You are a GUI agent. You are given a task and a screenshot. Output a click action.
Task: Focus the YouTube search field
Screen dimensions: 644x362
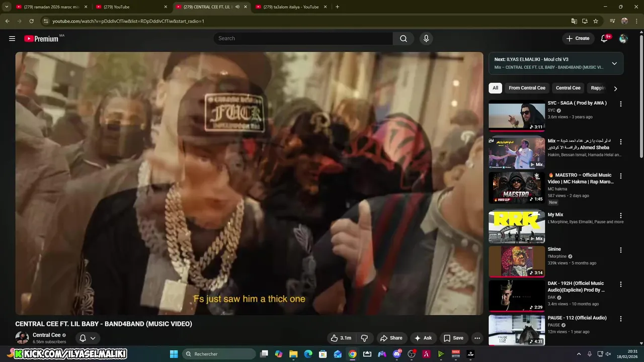(303, 38)
